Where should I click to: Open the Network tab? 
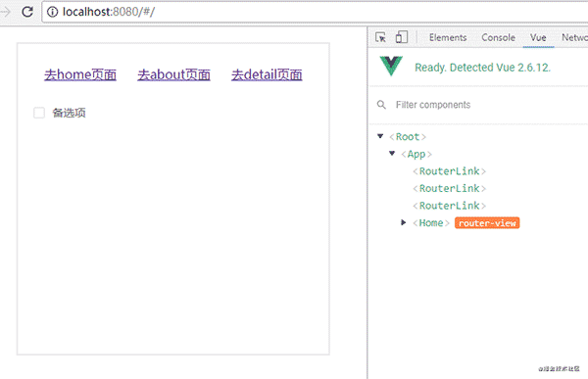[x=574, y=37]
